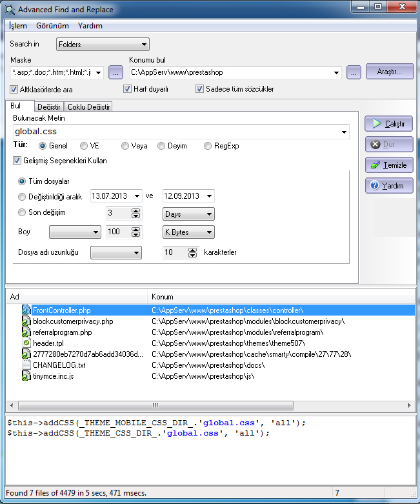
Task: Click the Temizle clear button
Action: pyautogui.click(x=389, y=165)
